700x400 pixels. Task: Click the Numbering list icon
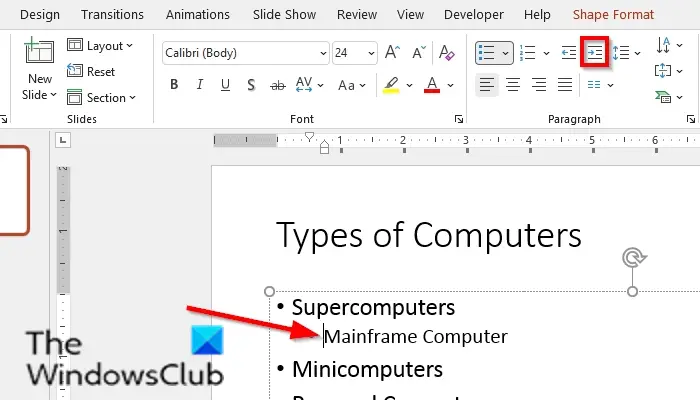tap(528, 53)
